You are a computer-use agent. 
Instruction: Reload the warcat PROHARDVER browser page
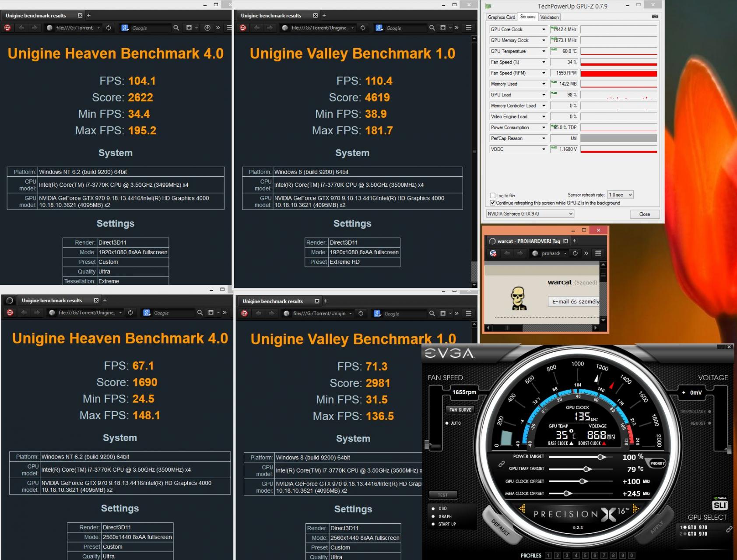(575, 253)
